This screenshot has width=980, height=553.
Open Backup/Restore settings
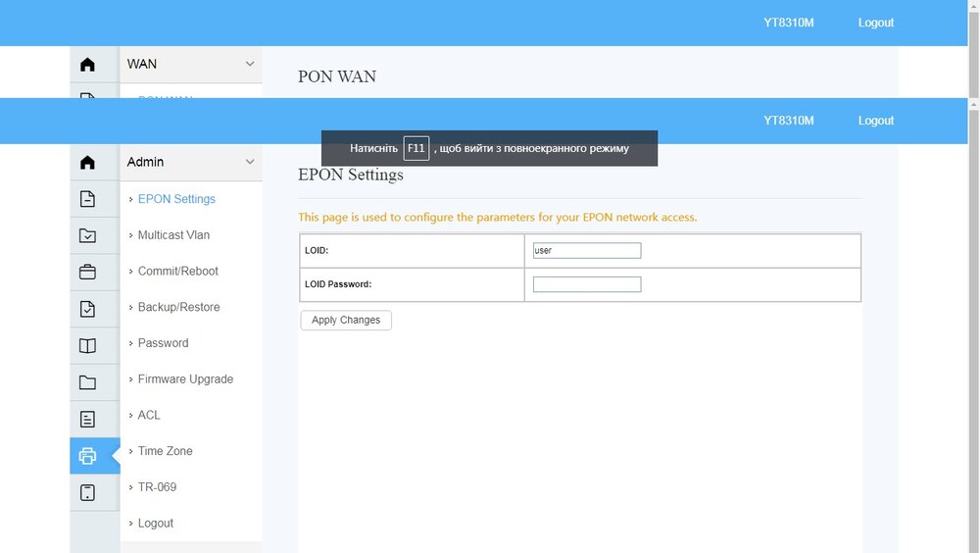click(178, 307)
